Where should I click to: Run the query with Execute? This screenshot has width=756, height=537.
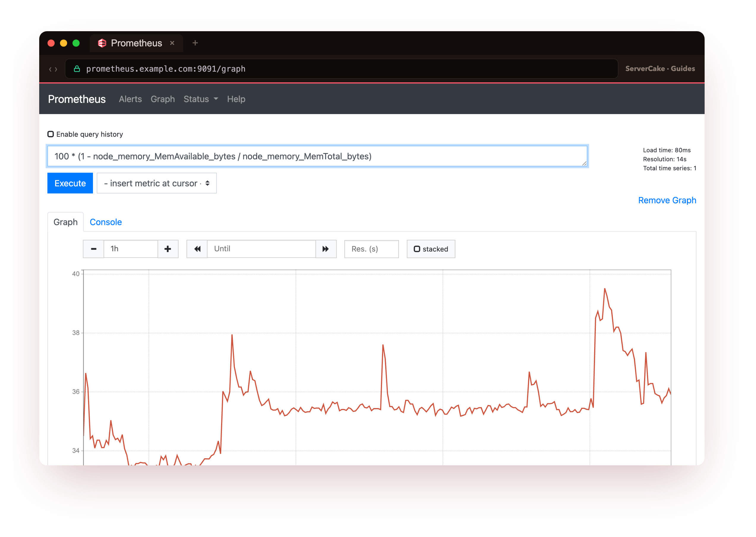pyautogui.click(x=70, y=183)
